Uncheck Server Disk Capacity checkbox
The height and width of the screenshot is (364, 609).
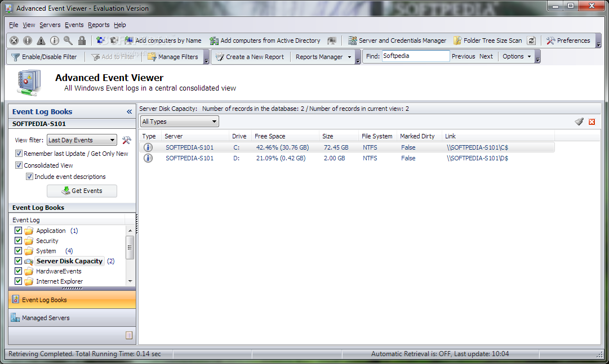18,260
